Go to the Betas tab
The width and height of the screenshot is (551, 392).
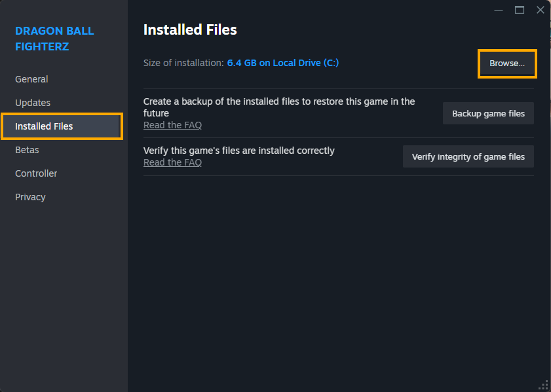click(27, 150)
